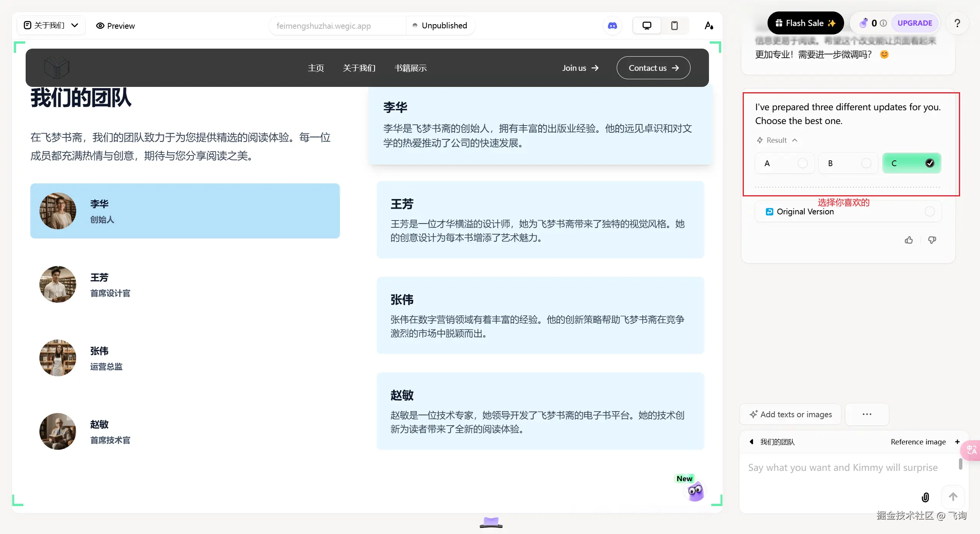Go to 主页 in the site navigation
The width and height of the screenshot is (980, 534).
tap(316, 68)
